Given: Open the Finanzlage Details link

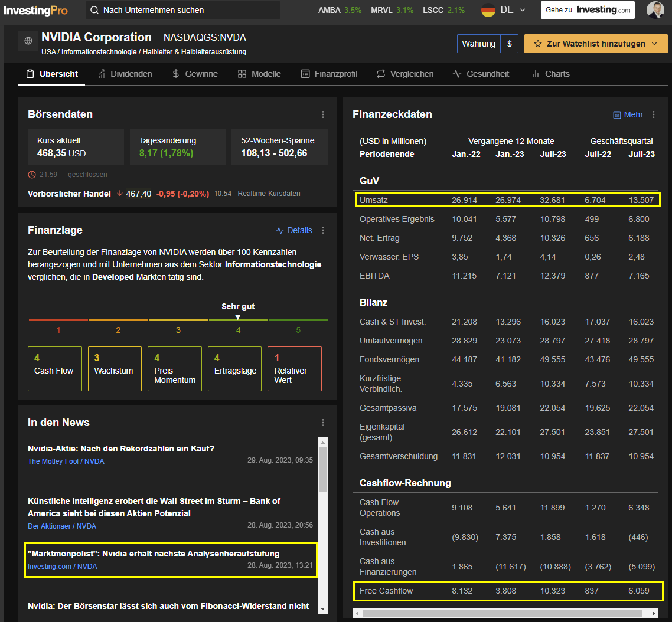Looking at the screenshot, I should click(294, 231).
